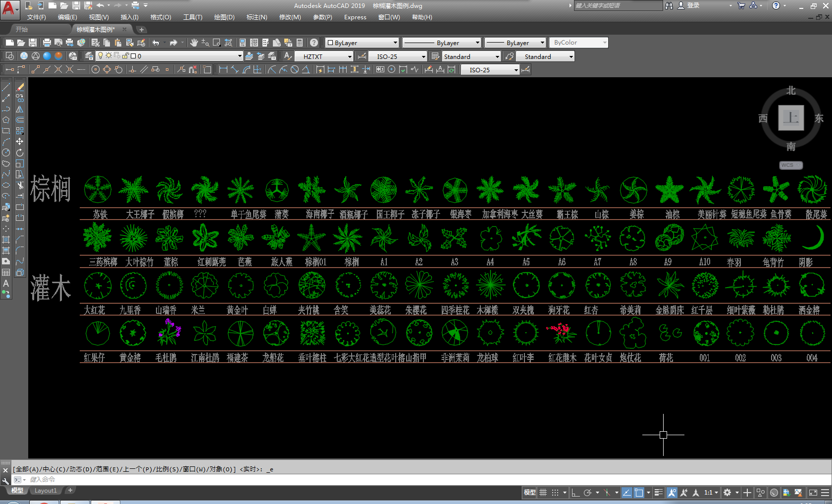This screenshot has width=832, height=504.
Task: Switch to the Layout1 tab
Action: [46, 491]
